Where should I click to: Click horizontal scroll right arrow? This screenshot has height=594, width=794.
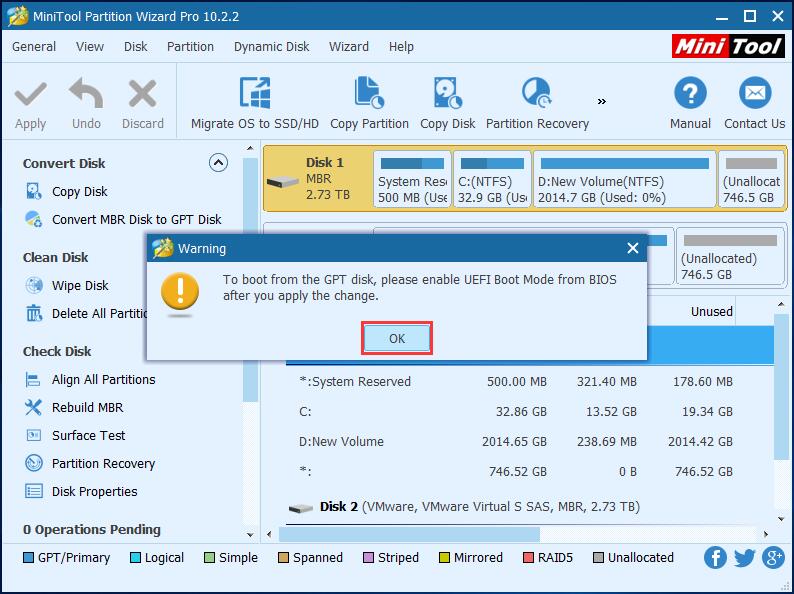tap(766, 534)
